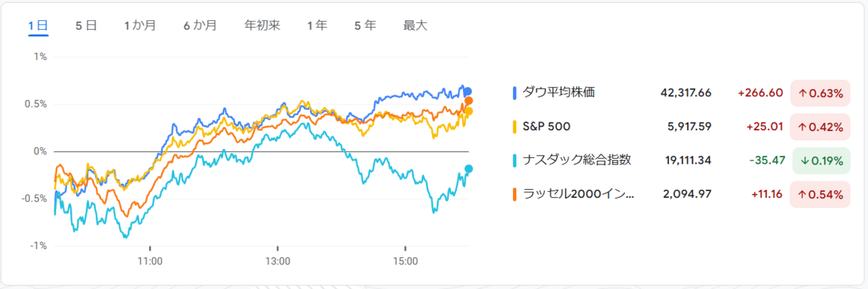Viewport: 868px width, 289px height.
Task: Select the 最大 range tab
Action: point(415,25)
